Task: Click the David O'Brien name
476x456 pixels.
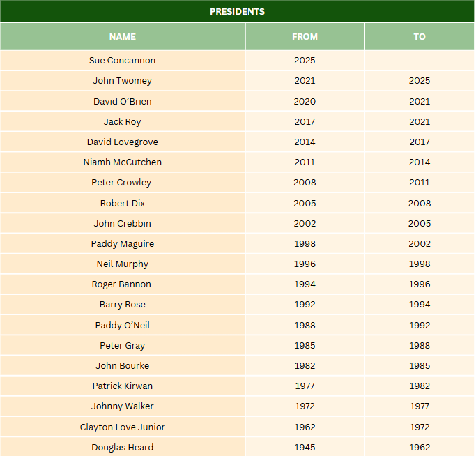Action: [123, 101]
